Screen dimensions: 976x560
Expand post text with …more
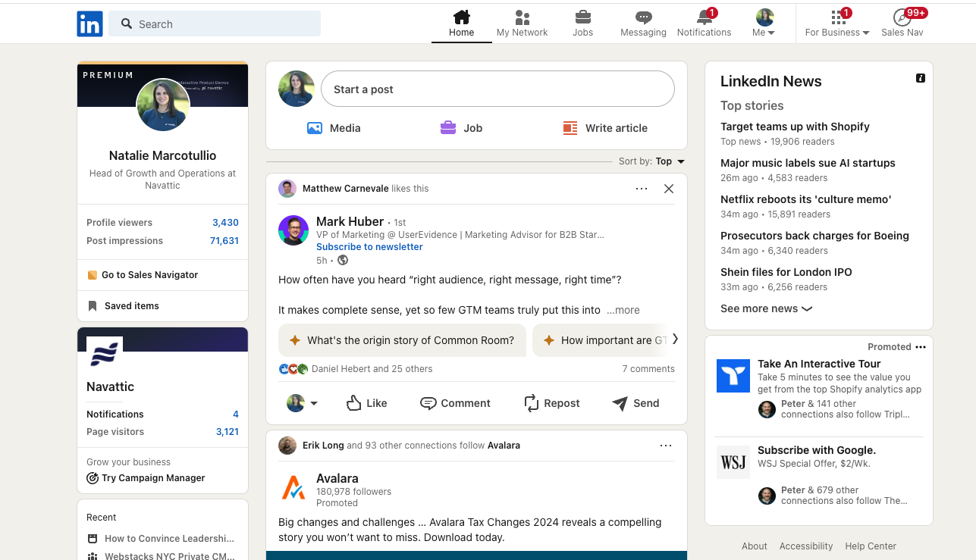[x=623, y=310]
